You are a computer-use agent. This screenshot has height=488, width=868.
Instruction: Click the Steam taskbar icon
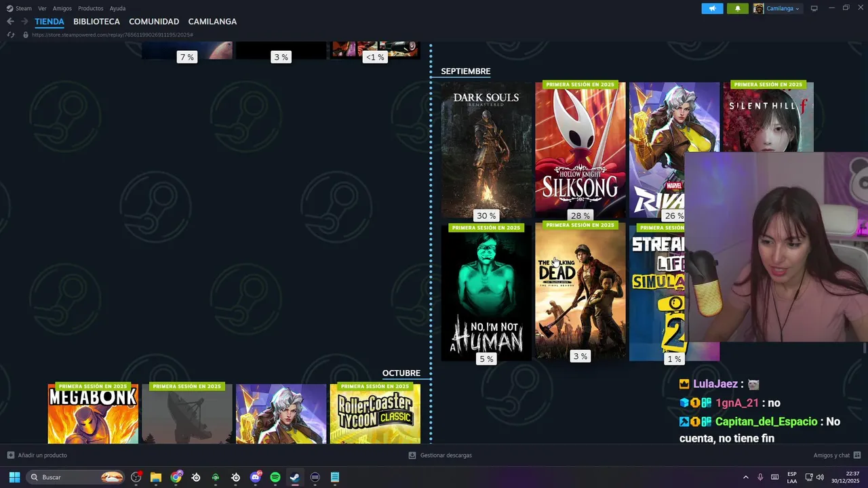point(295,477)
